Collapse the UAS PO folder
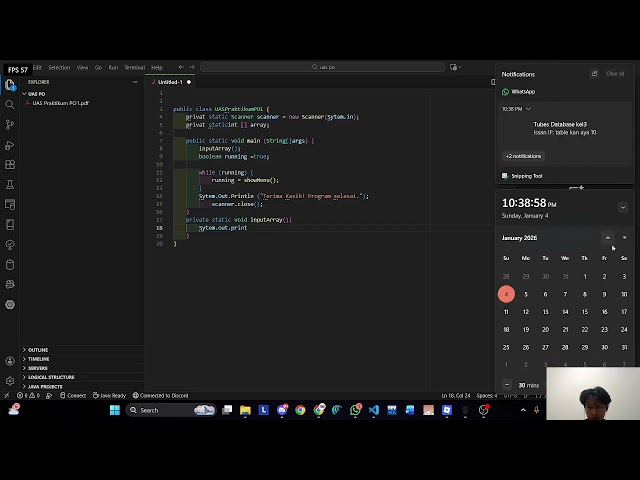The width and height of the screenshot is (640, 480). [36, 94]
